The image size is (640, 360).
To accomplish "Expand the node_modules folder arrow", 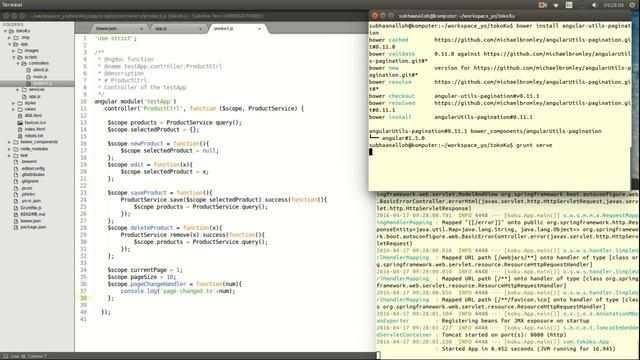I will (x=9, y=149).
